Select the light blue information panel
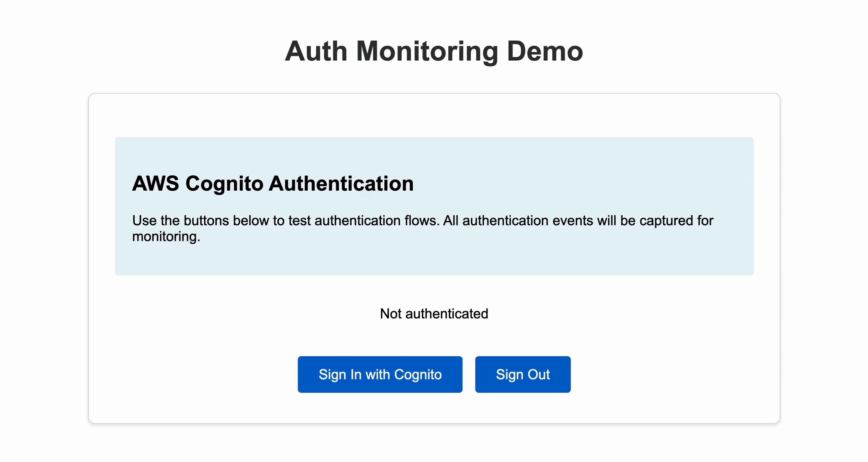868x462 pixels. pos(434,206)
